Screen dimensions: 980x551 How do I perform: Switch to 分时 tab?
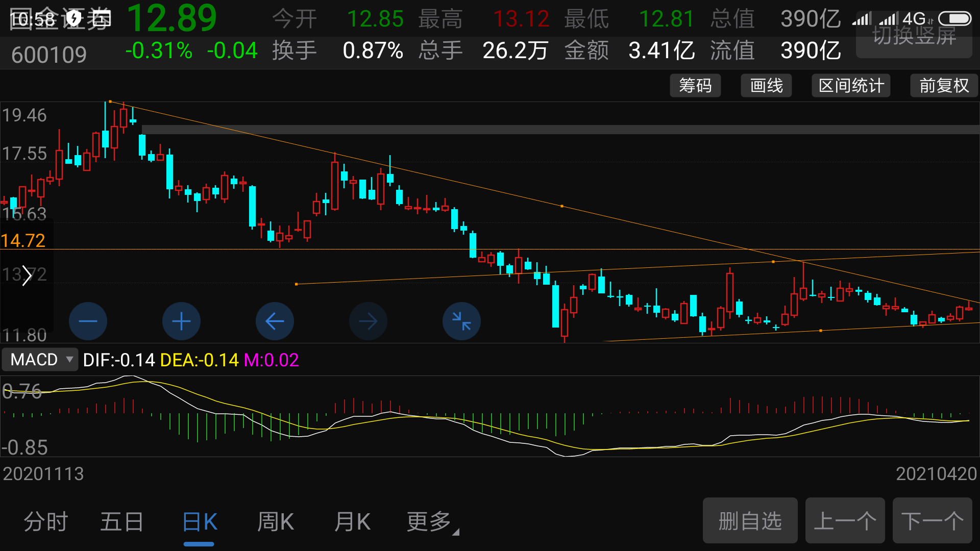[x=46, y=522]
